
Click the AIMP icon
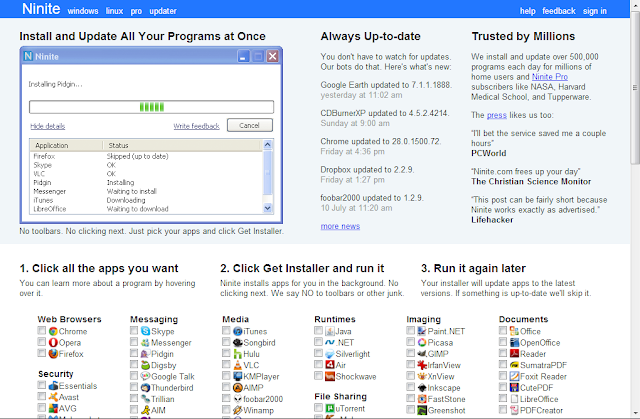[x=238, y=388]
